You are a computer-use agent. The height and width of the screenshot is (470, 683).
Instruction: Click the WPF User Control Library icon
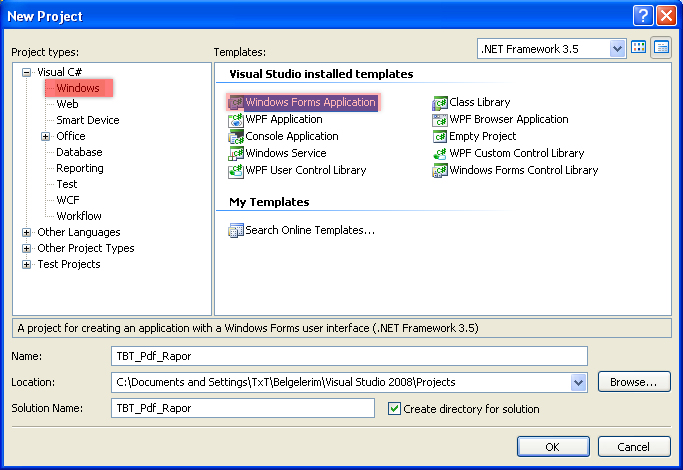pyautogui.click(x=236, y=171)
